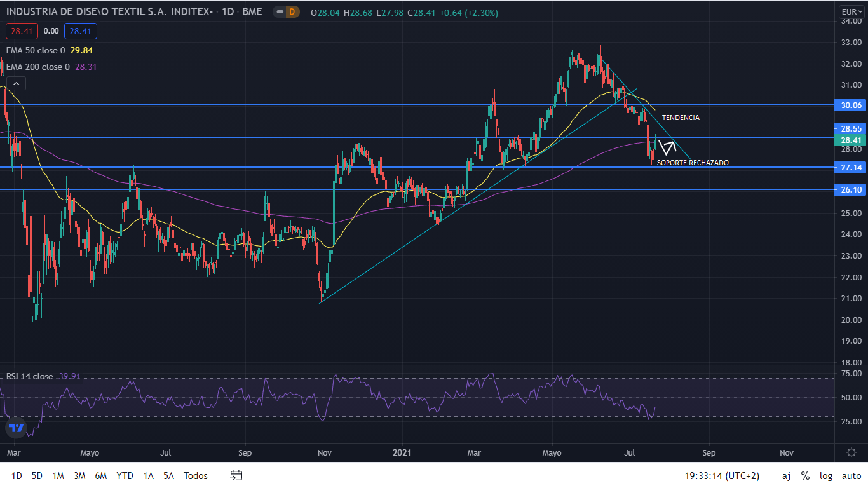Click the TradingView logo on chart
The image size is (868, 488).
[x=17, y=428]
